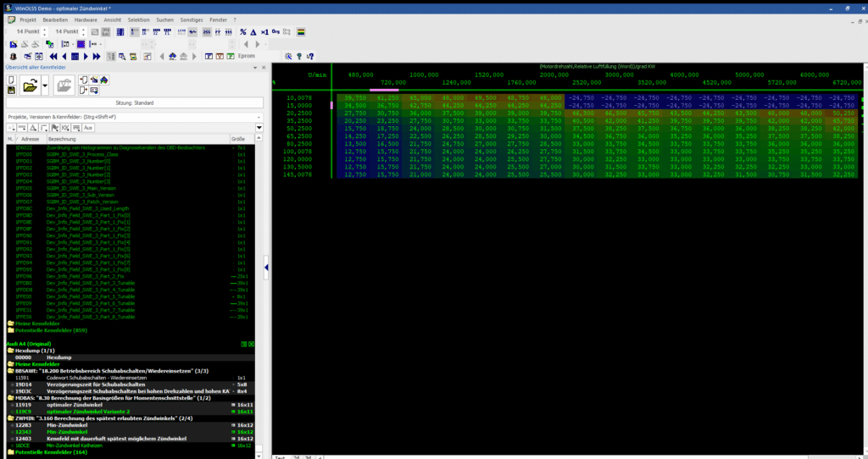Click the blank new document icon
868x459 pixels.
12,80
